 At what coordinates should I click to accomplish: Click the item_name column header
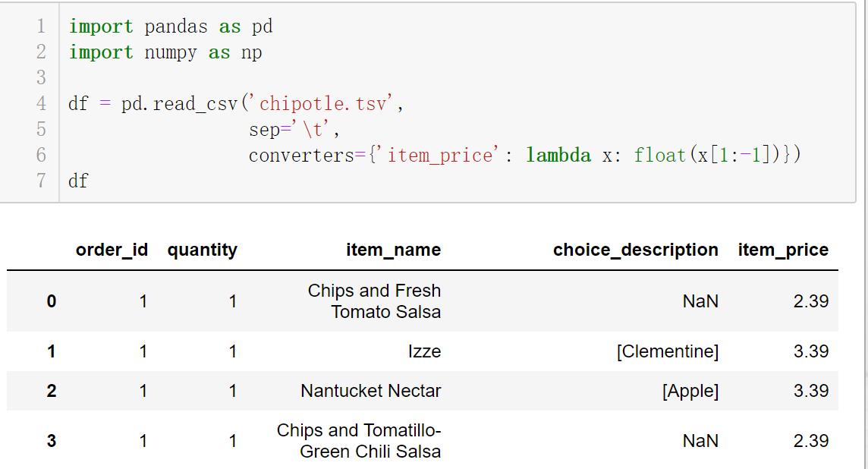coord(393,250)
